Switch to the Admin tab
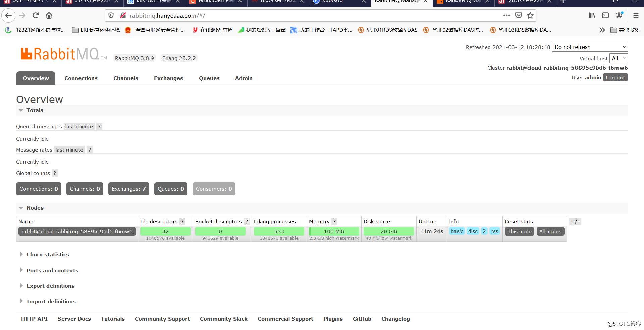 point(244,78)
